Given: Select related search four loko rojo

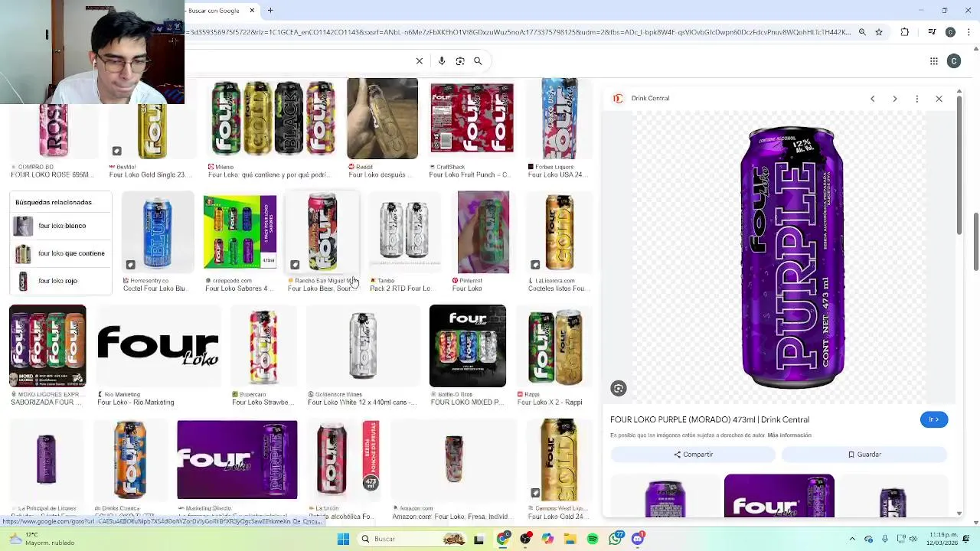Looking at the screenshot, I should [61, 281].
